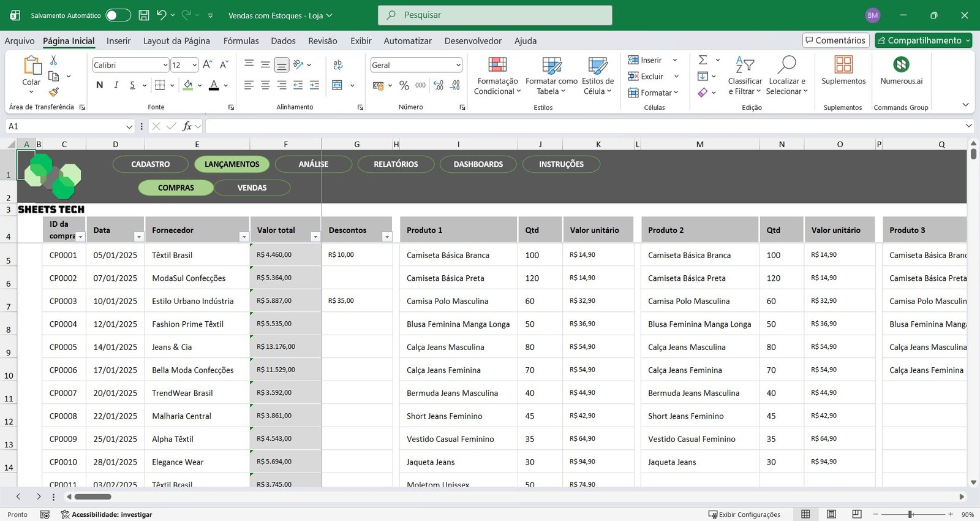
Task: Apply percent style formatting
Action: point(404,85)
